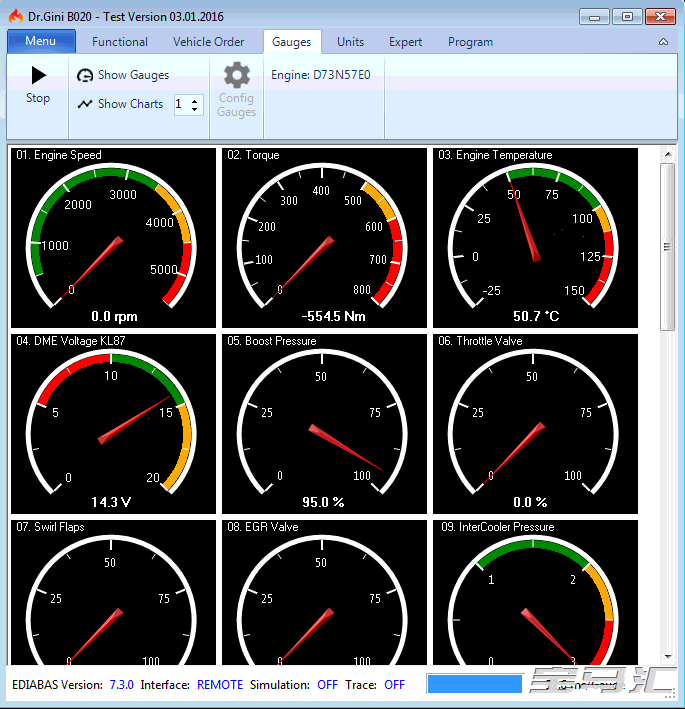Open Config Gauges gear icon

click(x=236, y=76)
